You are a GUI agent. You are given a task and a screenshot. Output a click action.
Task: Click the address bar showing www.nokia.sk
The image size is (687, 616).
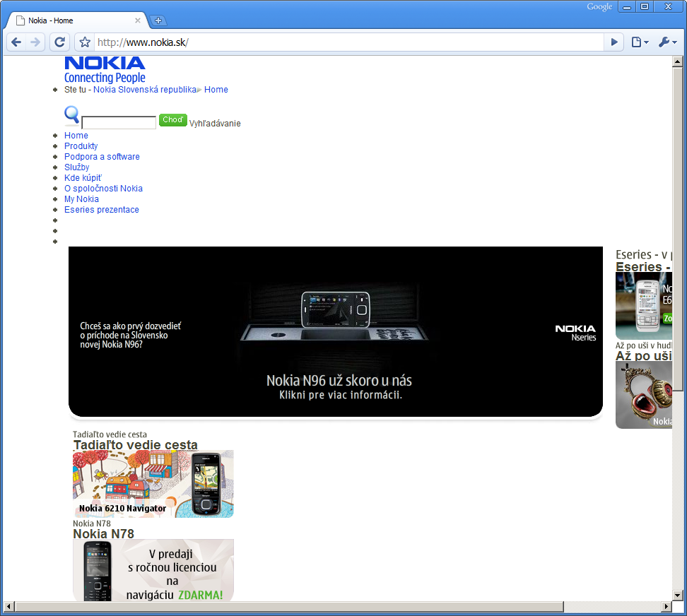pyautogui.click(x=349, y=42)
